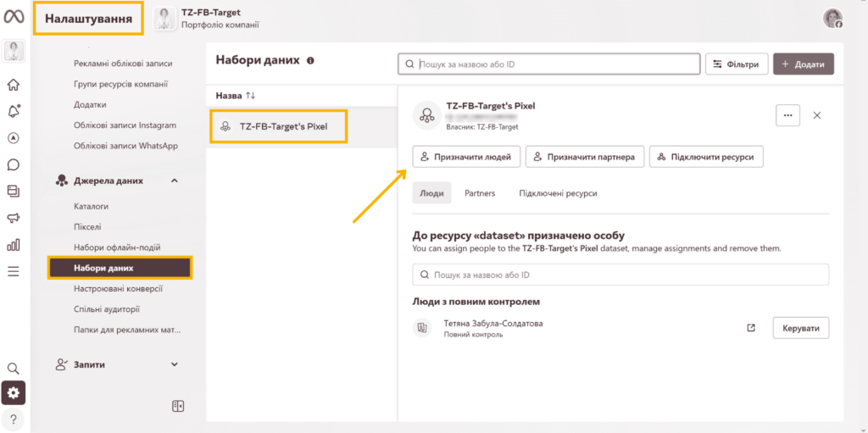Screen dimensions: 868x433
Task: Click the info icon beside Набори даних
Action: click(x=310, y=60)
